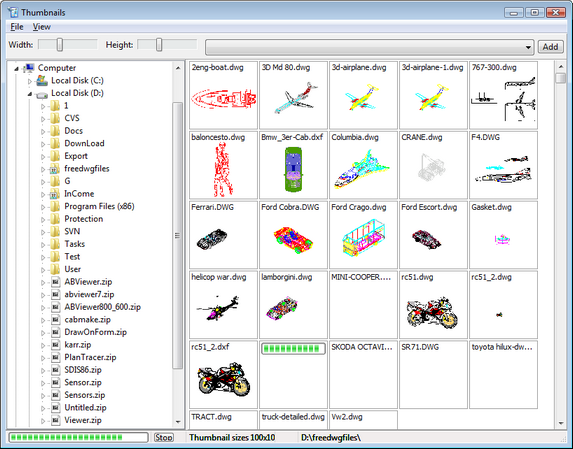
Task: Select the SDIS86.zip archive icon
Action: click(x=55, y=370)
